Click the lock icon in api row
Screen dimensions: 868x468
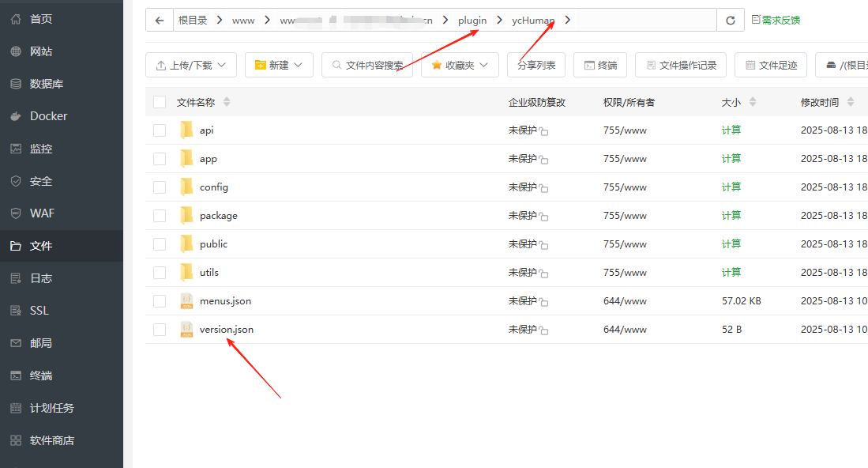543,132
